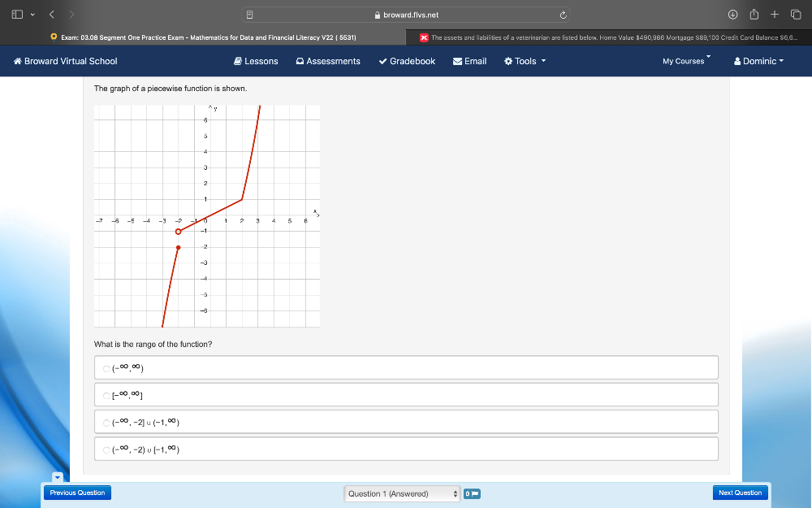The width and height of the screenshot is (812, 508).
Task: Click the flag icon beside question selector
Action: [x=472, y=494]
